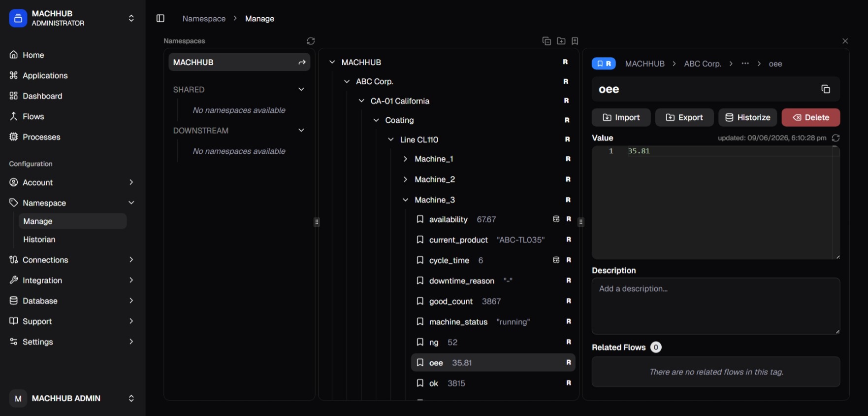This screenshot has width=868, height=416.
Task: Click Namespace breadcrumb link
Action: tap(204, 18)
